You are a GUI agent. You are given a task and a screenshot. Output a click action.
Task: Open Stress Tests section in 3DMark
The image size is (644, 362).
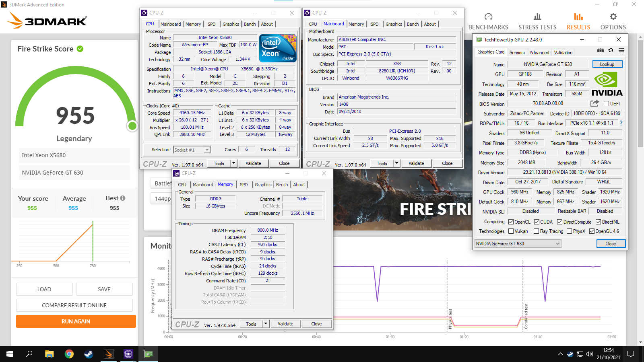537,21
